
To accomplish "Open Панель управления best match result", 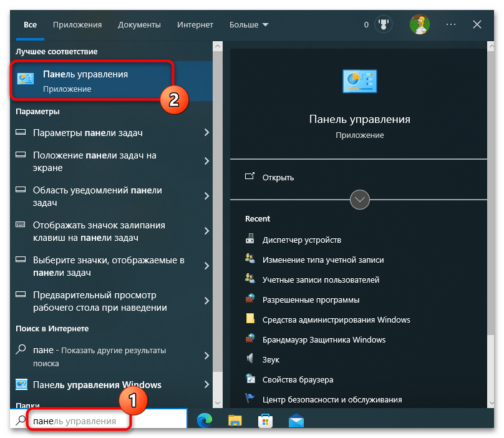I will (x=111, y=80).
